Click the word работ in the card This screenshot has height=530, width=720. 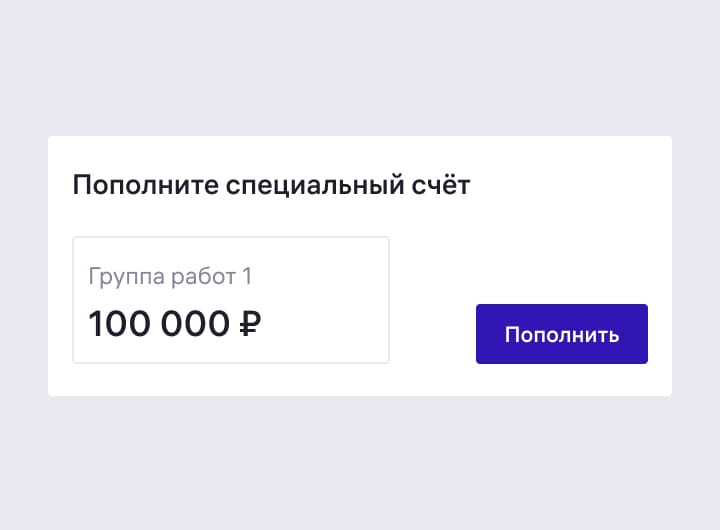coord(203,277)
